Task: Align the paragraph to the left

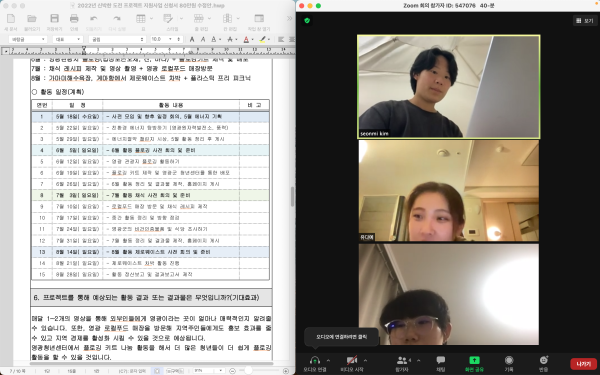Action: (281, 39)
